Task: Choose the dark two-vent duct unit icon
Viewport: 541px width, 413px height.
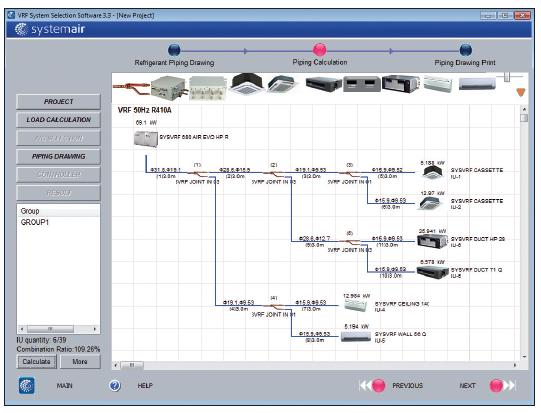Action: click(x=362, y=85)
